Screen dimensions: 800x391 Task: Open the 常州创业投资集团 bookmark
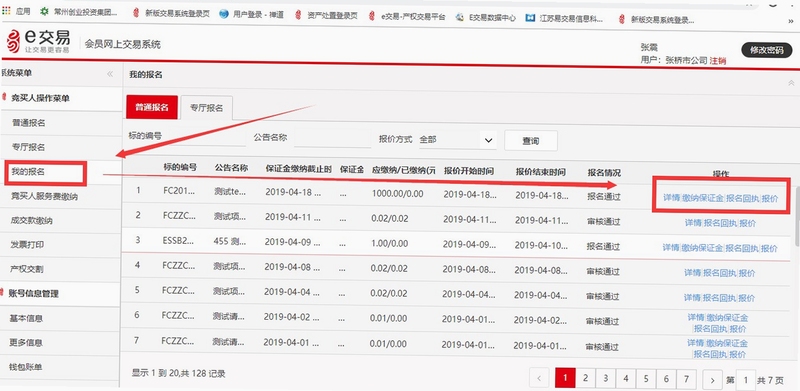coord(79,12)
